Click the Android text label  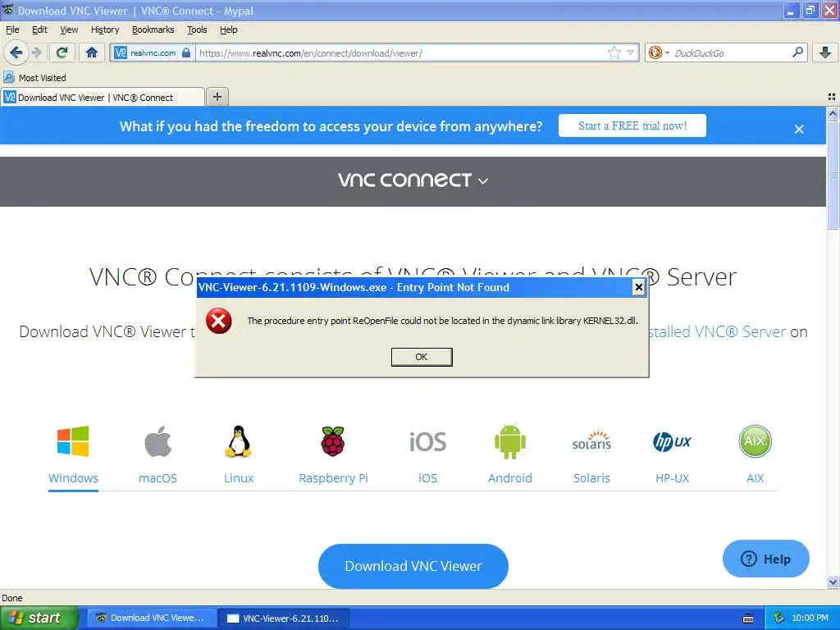click(x=510, y=478)
